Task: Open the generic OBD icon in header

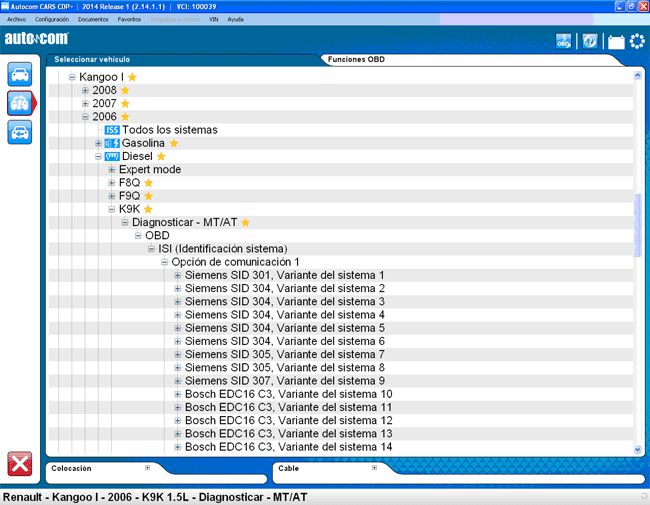Action: (563, 41)
